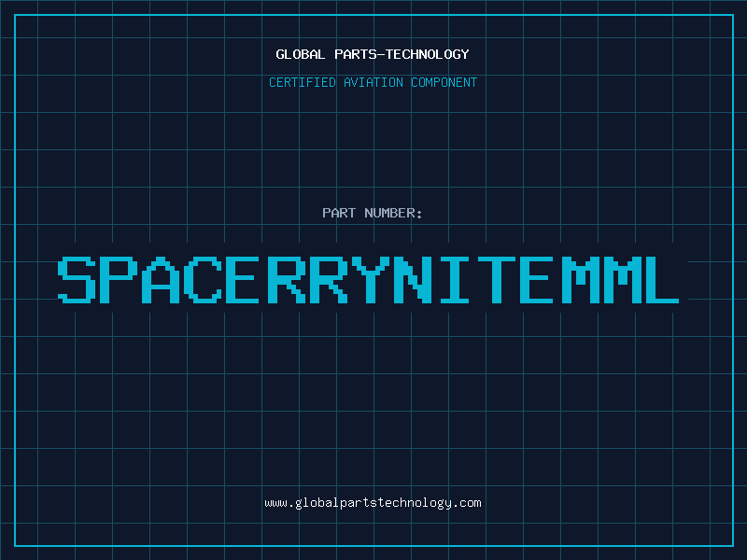The width and height of the screenshot is (747, 560).
Task: Click the CERTIFIED AVIATION COMPONENT subtitle
Action: click(x=373, y=82)
